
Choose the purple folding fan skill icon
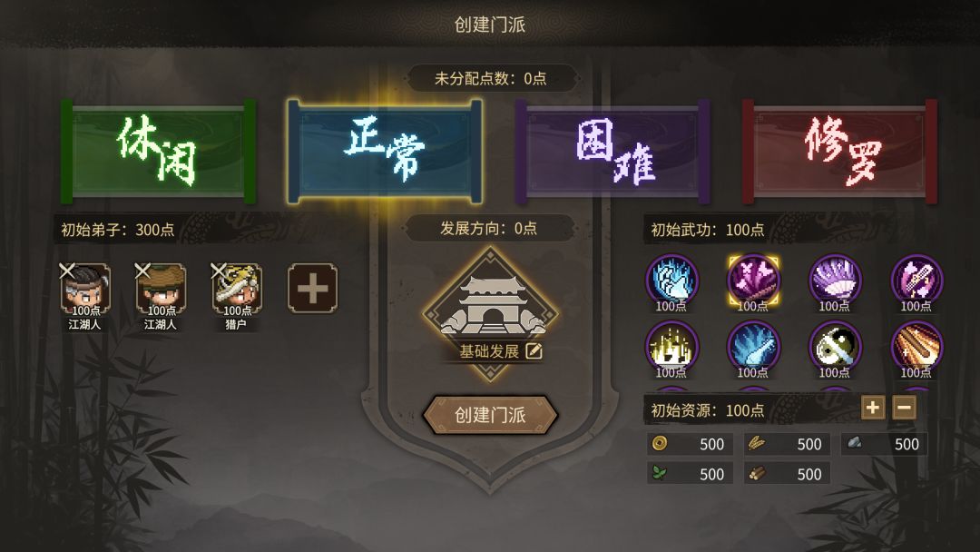pyautogui.click(x=835, y=281)
